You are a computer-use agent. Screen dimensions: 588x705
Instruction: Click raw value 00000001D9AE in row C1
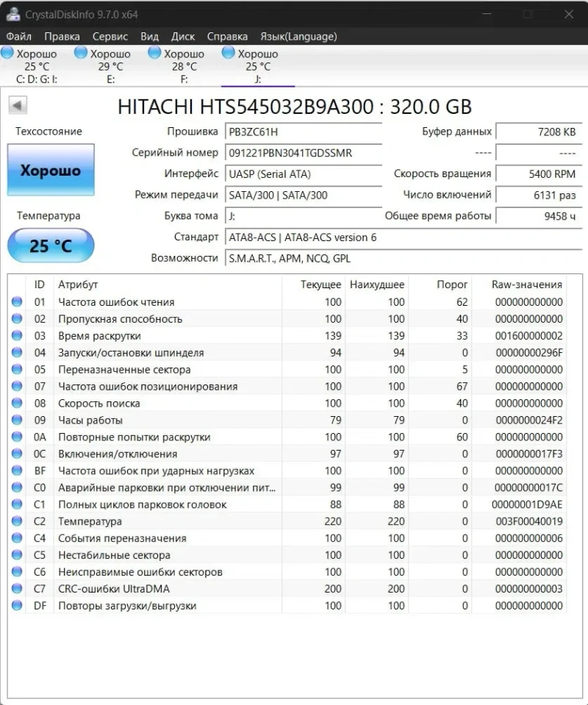[527, 504]
